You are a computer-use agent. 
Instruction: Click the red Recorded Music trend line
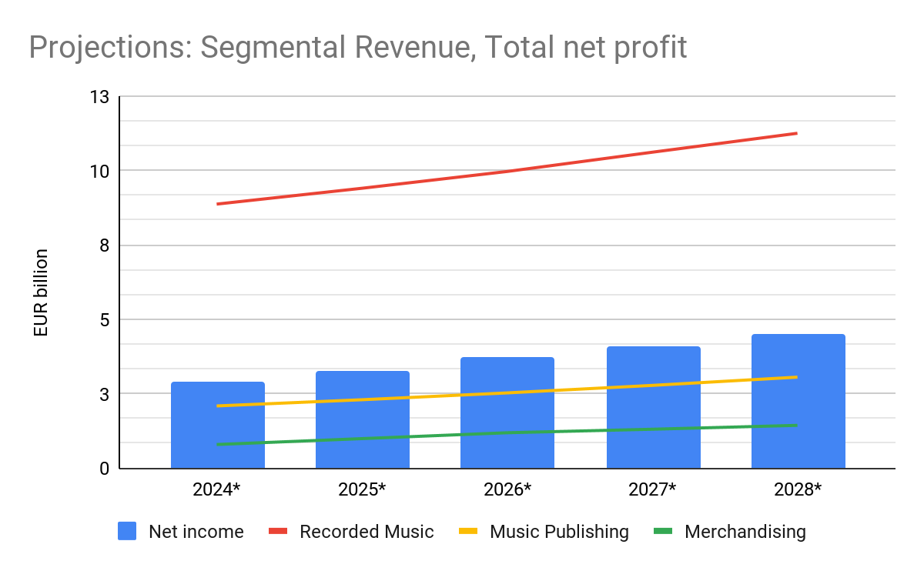(507, 170)
